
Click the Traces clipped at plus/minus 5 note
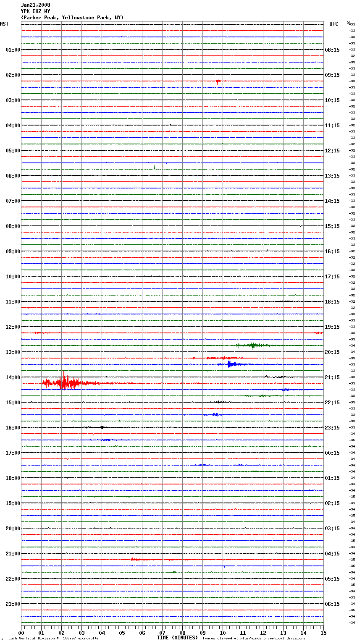tap(254, 638)
